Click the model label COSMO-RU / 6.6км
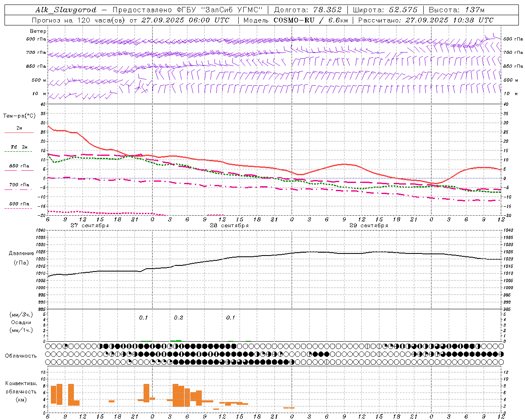This screenshot has height=420, width=525. [x=310, y=20]
